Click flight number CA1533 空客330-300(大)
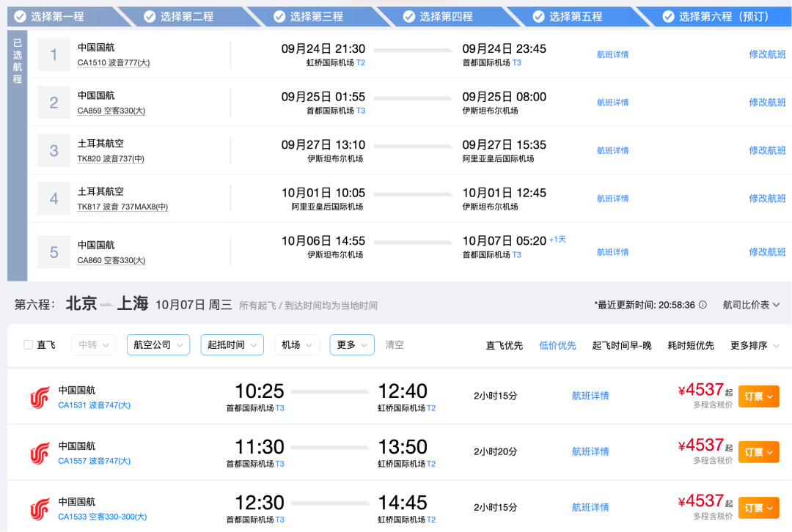This screenshot has width=792, height=532. pyautogui.click(x=103, y=517)
